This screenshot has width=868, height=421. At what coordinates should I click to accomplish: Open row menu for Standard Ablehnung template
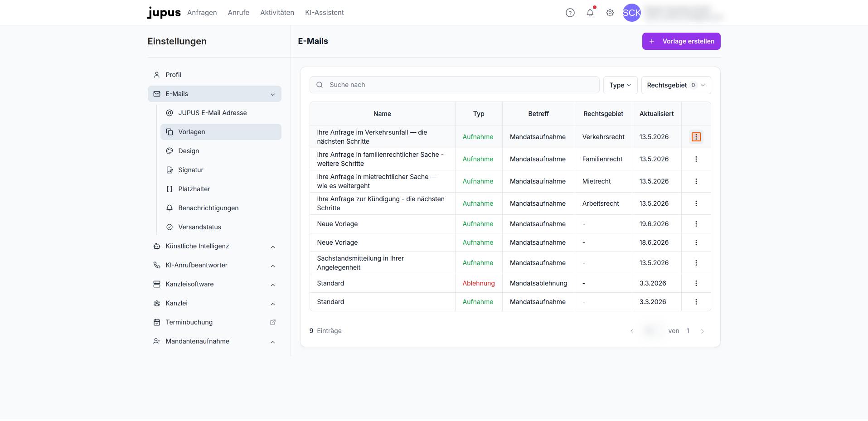click(x=696, y=283)
